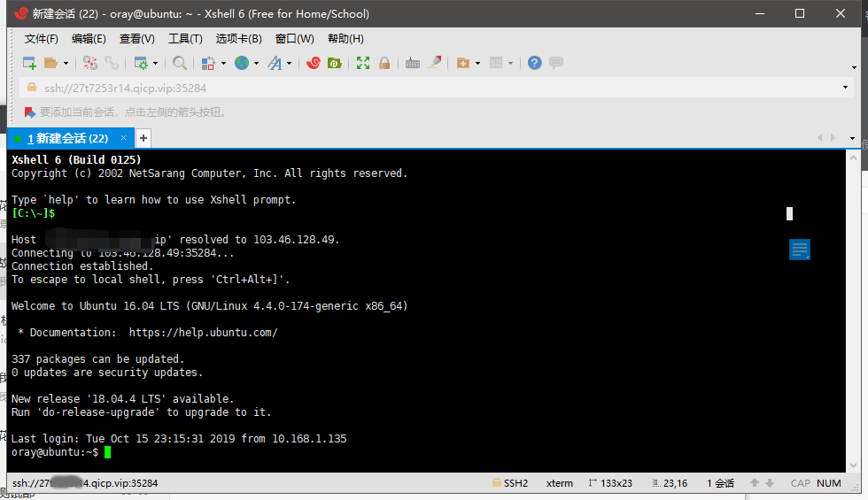868x500 pixels.
Task: Click the https://help.ubuntu.com/ link
Action: (203, 333)
